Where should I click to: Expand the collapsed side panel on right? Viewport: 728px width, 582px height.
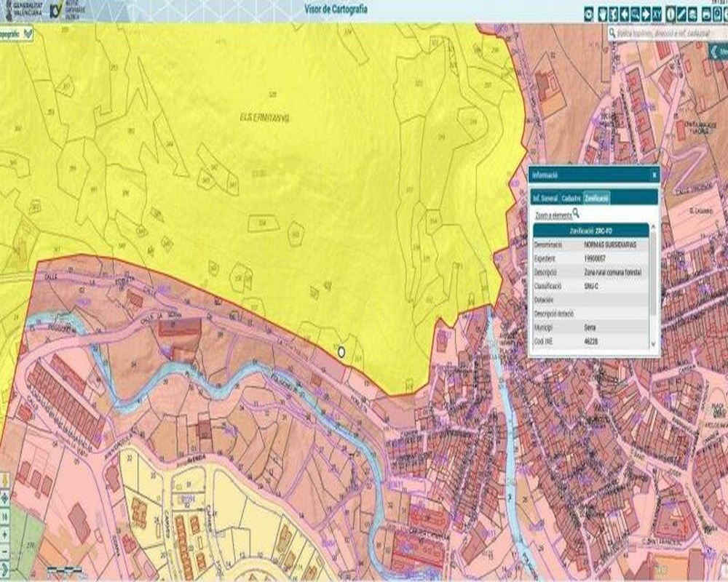(x=720, y=52)
